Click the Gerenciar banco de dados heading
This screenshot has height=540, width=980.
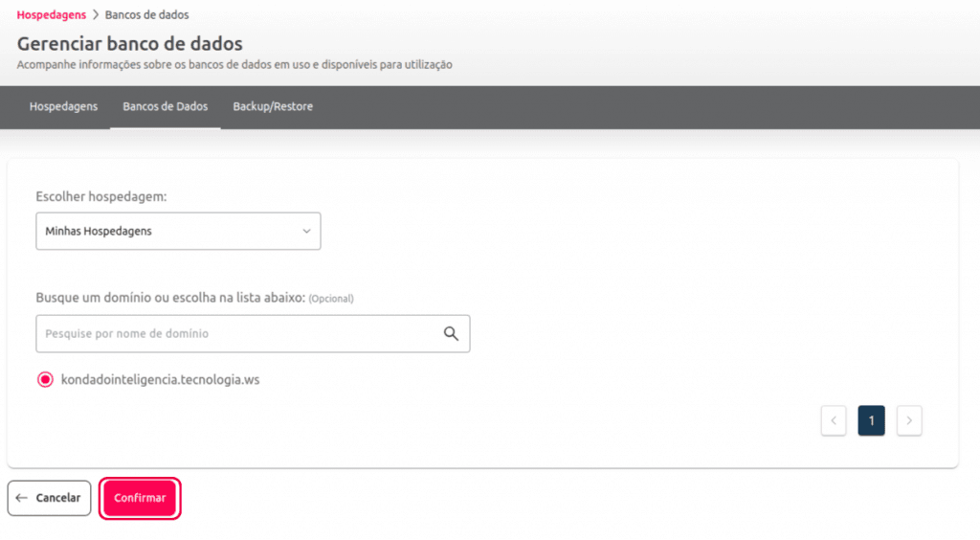click(x=129, y=44)
